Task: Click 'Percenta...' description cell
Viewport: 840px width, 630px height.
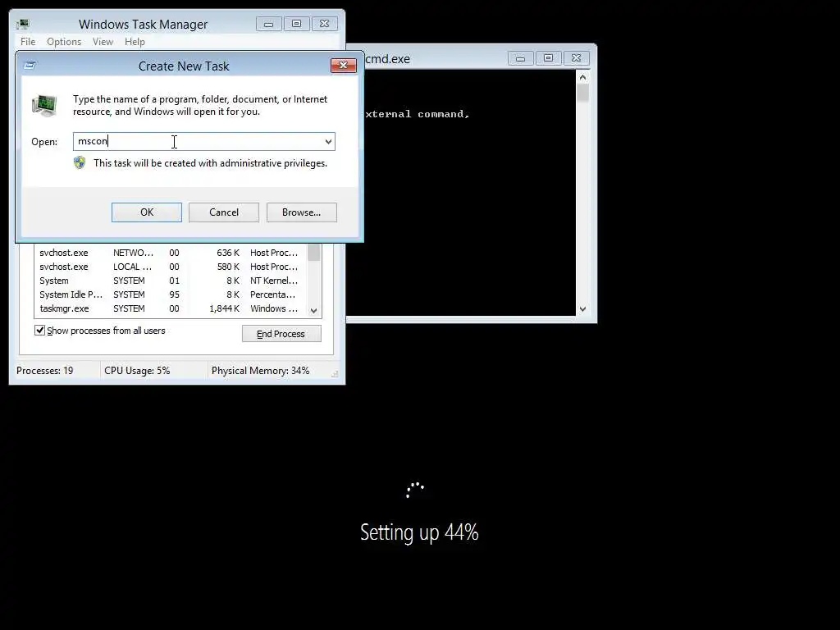Action: (272, 294)
